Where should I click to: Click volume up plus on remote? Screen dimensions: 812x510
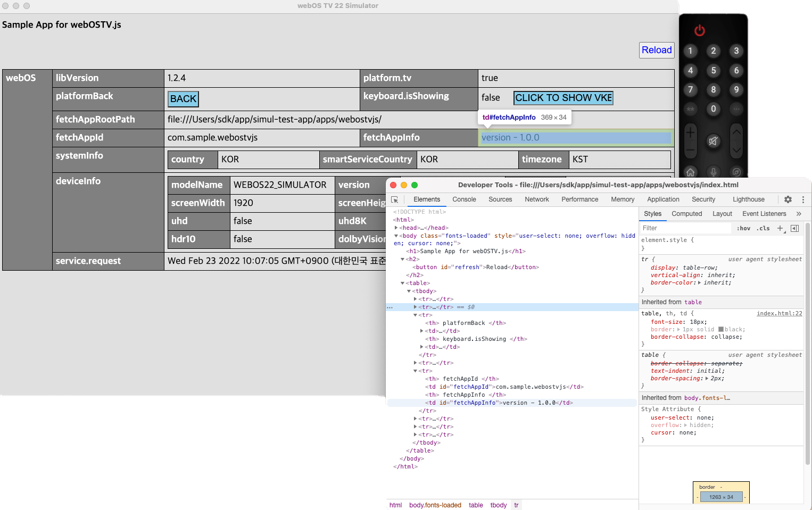690,132
